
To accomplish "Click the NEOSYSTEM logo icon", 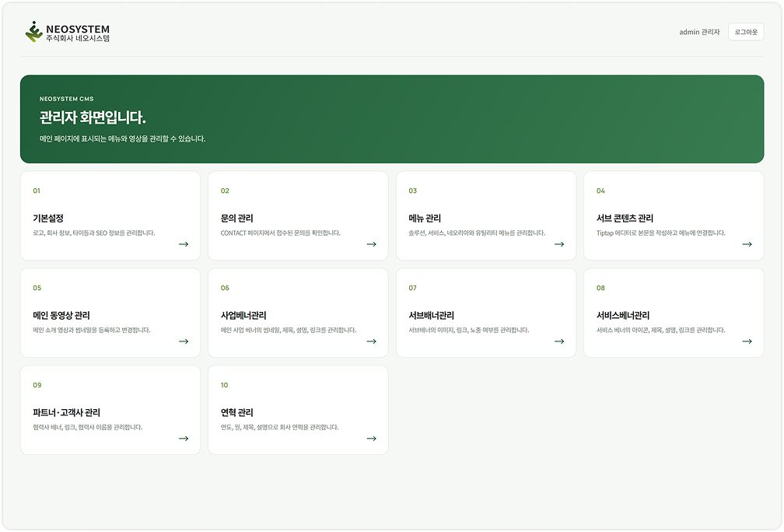I will click(x=34, y=31).
